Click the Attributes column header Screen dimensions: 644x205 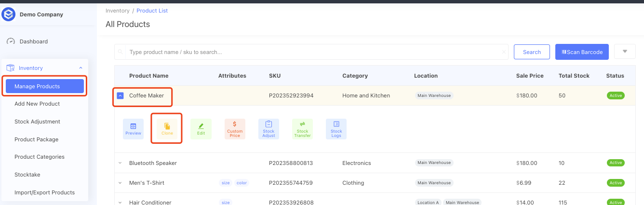point(232,76)
